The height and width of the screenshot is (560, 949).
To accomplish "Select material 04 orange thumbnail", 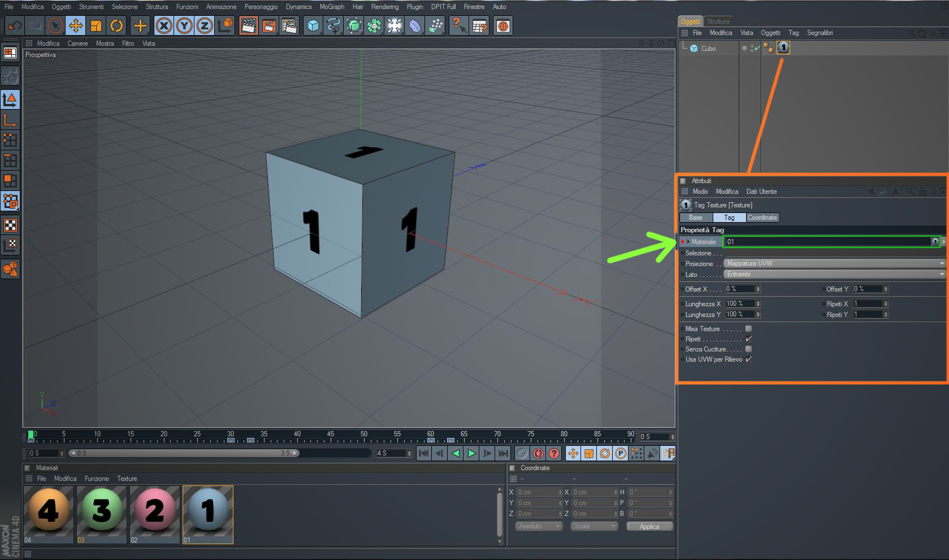I will point(49,515).
